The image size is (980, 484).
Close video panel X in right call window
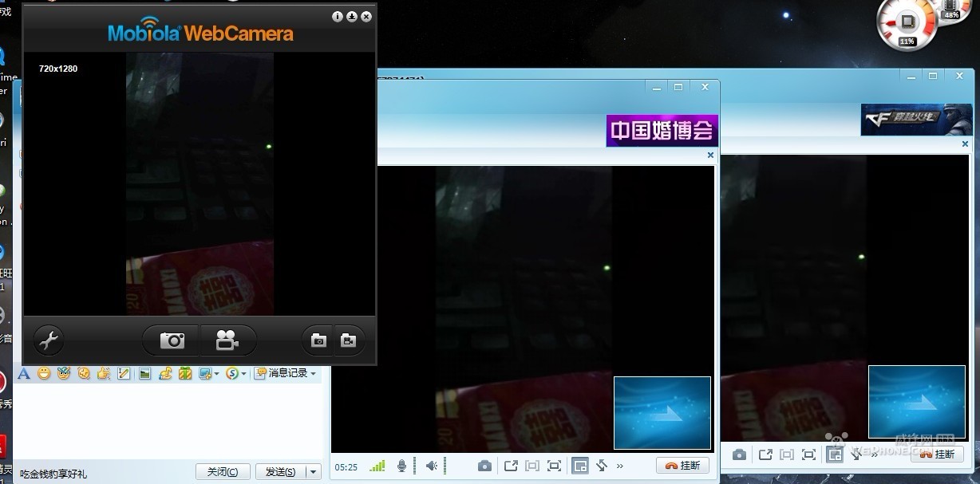tap(965, 144)
